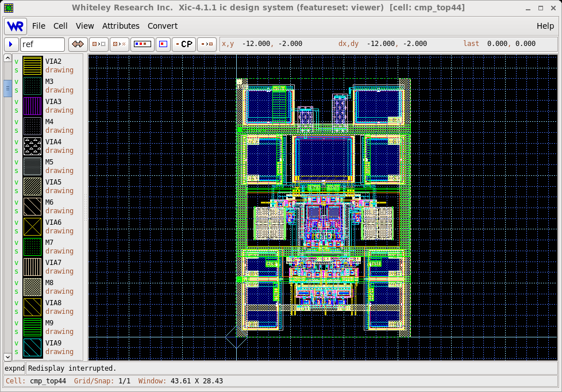Viewport: 562px width, 392px height.
Task: Select the VIA5 diagonal-hatch layer swatch
Action: click(x=32, y=186)
